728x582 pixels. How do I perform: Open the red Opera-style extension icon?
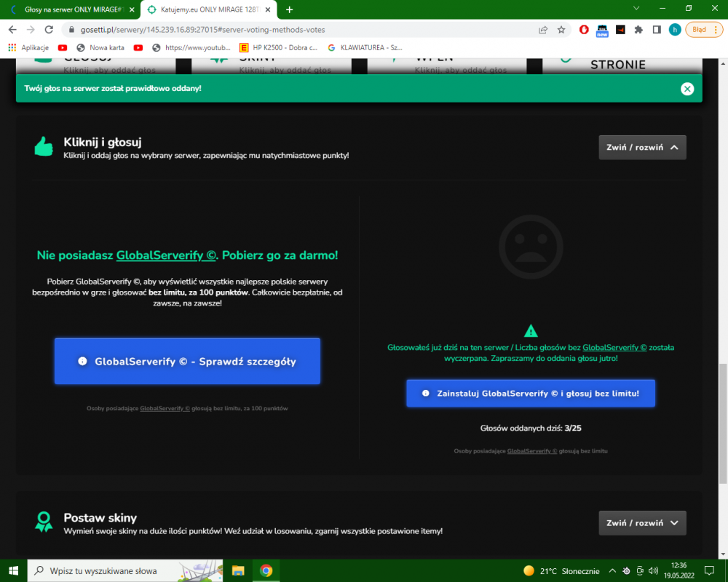click(x=584, y=30)
